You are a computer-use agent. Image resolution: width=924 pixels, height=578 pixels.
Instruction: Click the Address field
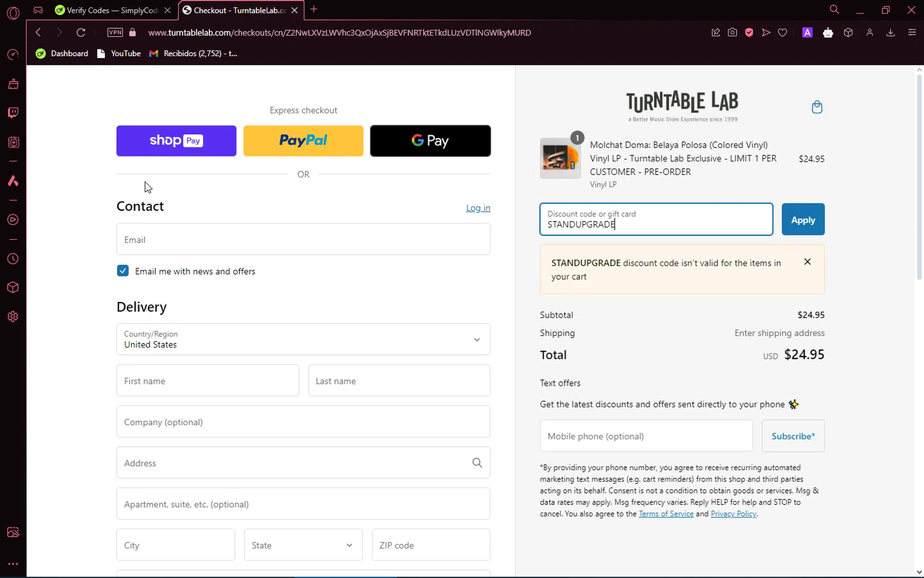[x=304, y=463]
